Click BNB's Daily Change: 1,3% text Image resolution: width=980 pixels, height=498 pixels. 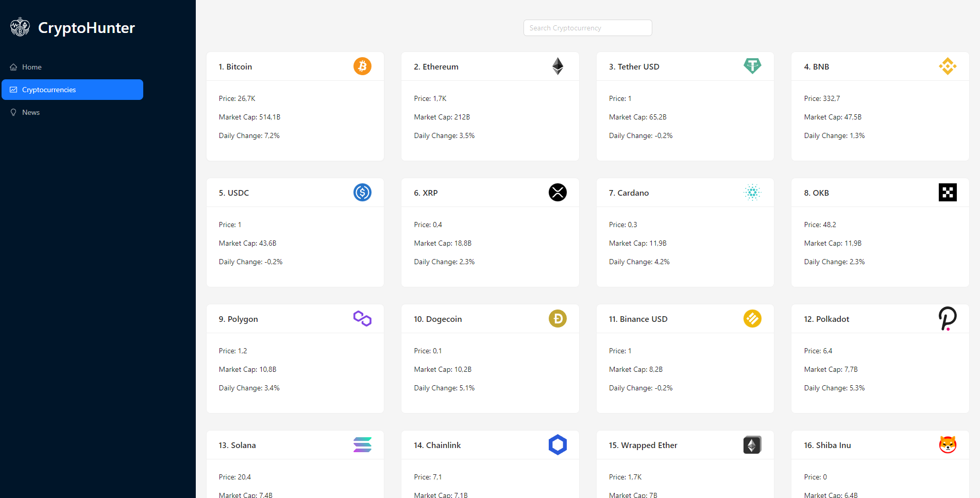tap(834, 135)
